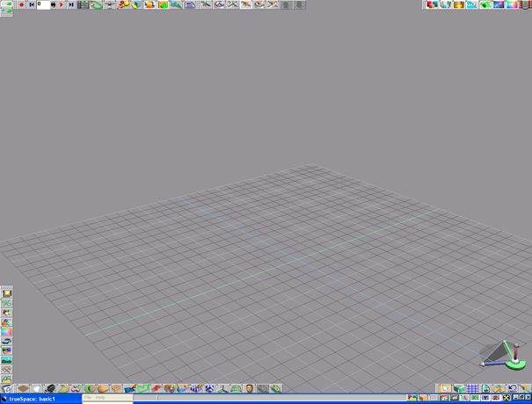
Task: Click the yellow cross reset view icon
Action: click(506, 398)
